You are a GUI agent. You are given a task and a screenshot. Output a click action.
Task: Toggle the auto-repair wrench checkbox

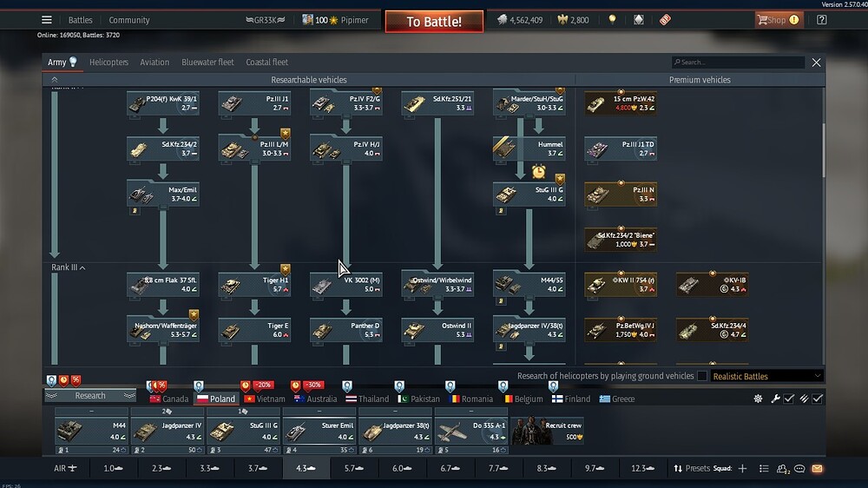[789, 399]
